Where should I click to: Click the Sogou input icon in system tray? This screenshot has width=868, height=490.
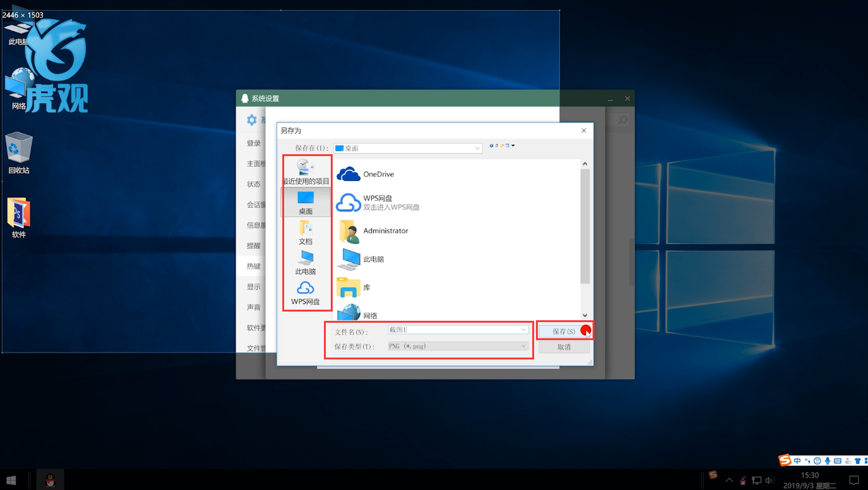point(713,475)
